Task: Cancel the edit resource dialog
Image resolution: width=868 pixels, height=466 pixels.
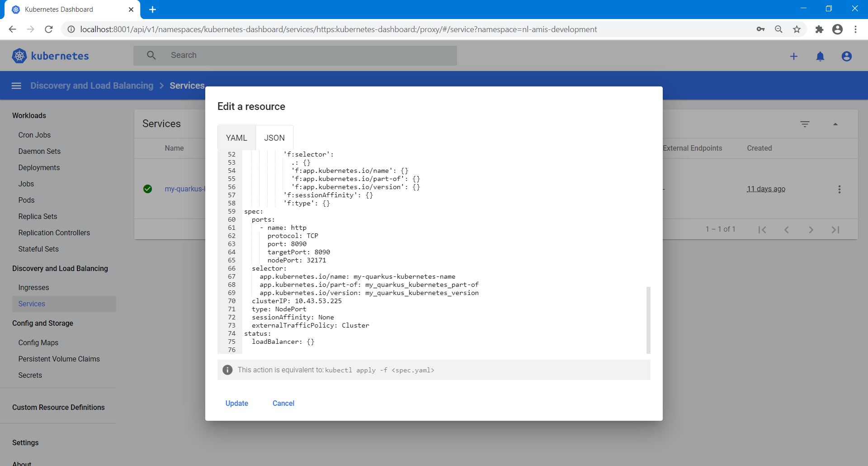Action: [x=283, y=403]
